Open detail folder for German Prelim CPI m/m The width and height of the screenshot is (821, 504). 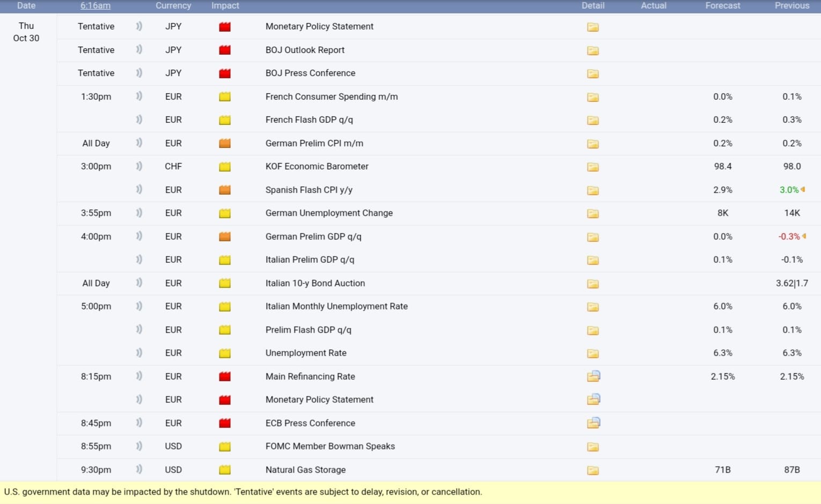[x=592, y=144]
